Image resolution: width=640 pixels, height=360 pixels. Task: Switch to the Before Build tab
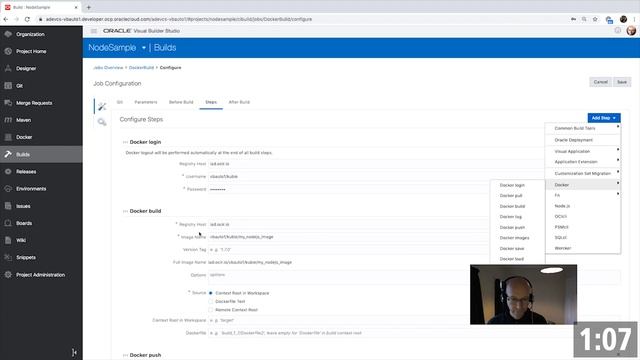181,102
